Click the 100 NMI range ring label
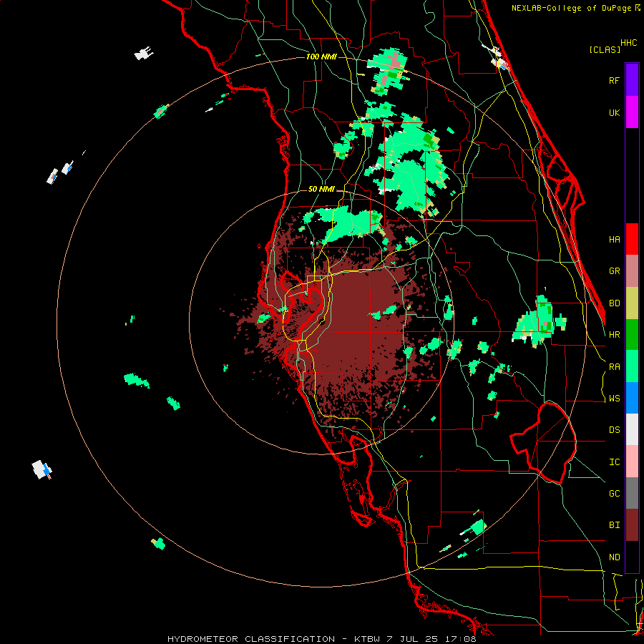Screen dimensions: 644x644 pos(321,57)
